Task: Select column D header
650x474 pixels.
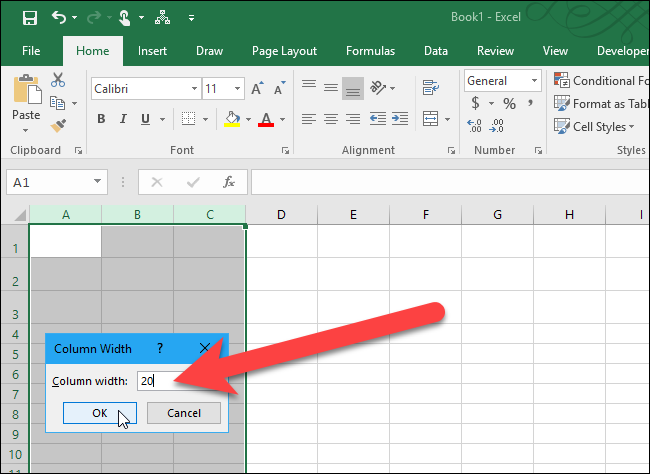Action: tap(281, 215)
